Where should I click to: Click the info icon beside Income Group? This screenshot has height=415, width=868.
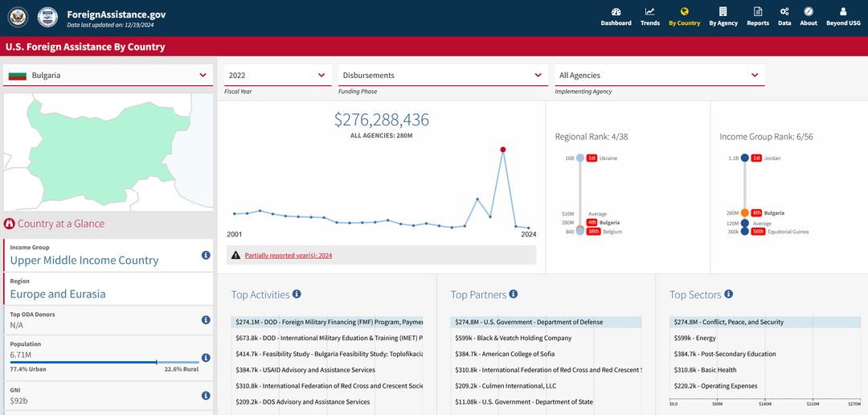point(206,255)
